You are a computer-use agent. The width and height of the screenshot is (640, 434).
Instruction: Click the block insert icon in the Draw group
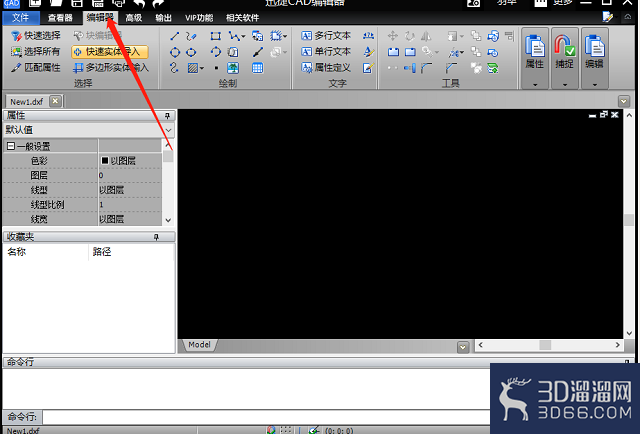pos(258,36)
